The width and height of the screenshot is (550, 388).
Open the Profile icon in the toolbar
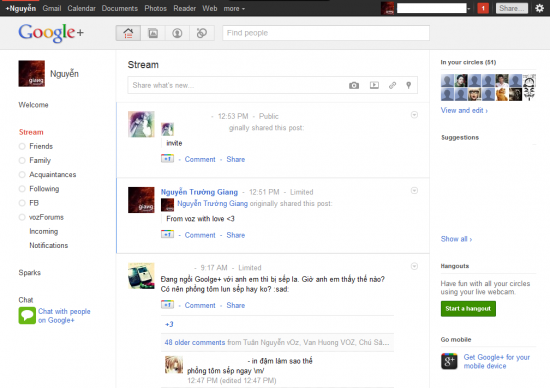coord(177,33)
